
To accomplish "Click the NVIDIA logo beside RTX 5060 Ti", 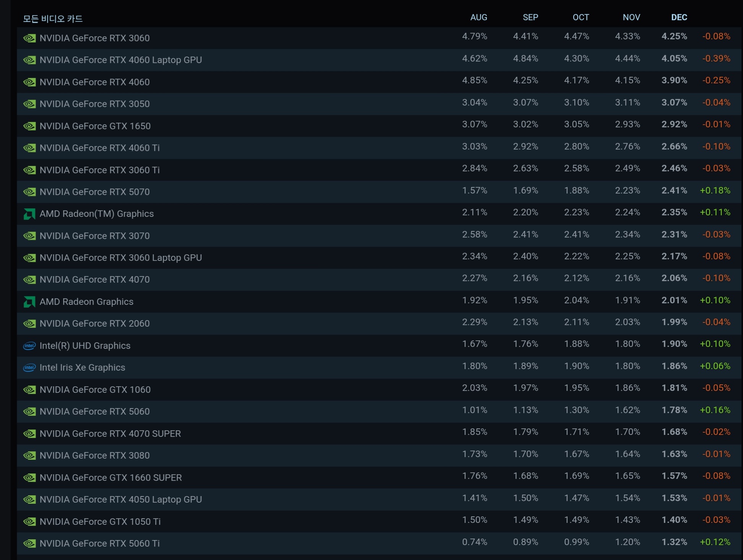I will (x=29, y=544).
